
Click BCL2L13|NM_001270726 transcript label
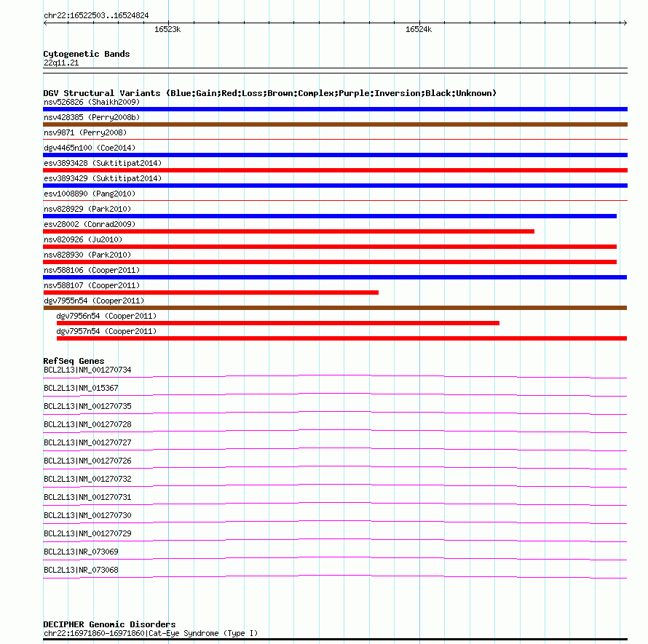tap(87, 461)
